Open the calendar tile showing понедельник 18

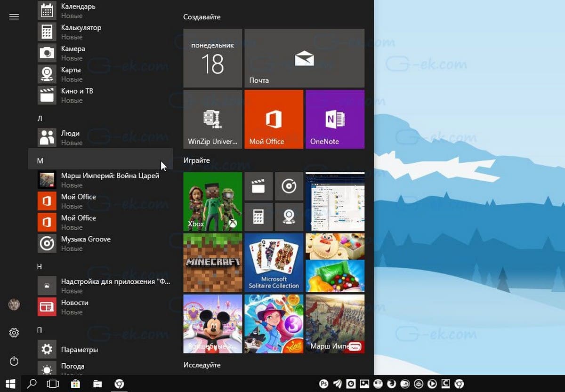pos(212,58)
